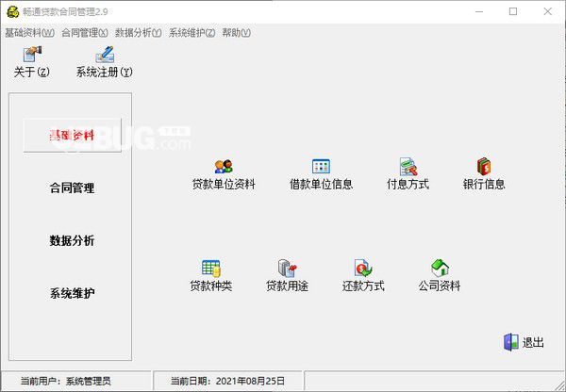Open the 还款方式 icon

[363, 269]
